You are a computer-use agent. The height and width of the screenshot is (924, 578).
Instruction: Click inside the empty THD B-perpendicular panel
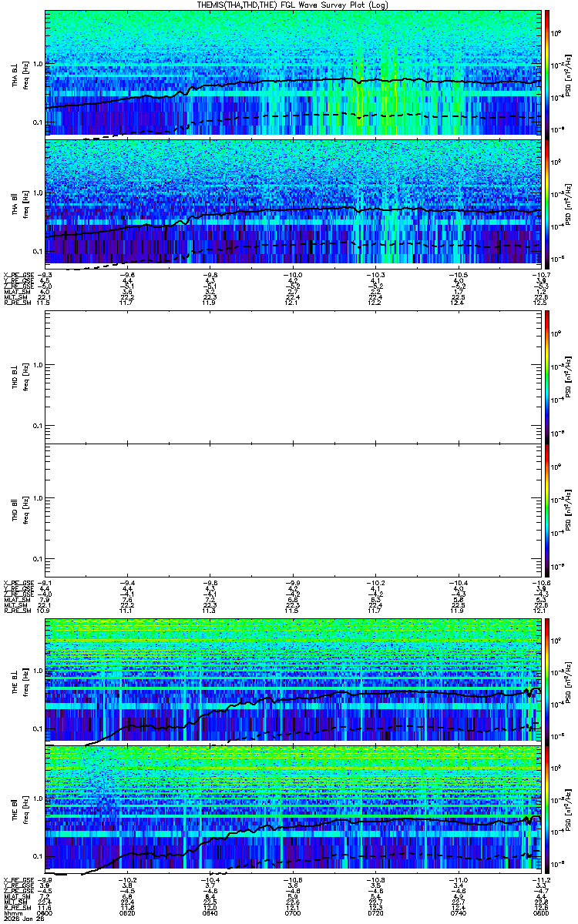(x=293, y=376)
